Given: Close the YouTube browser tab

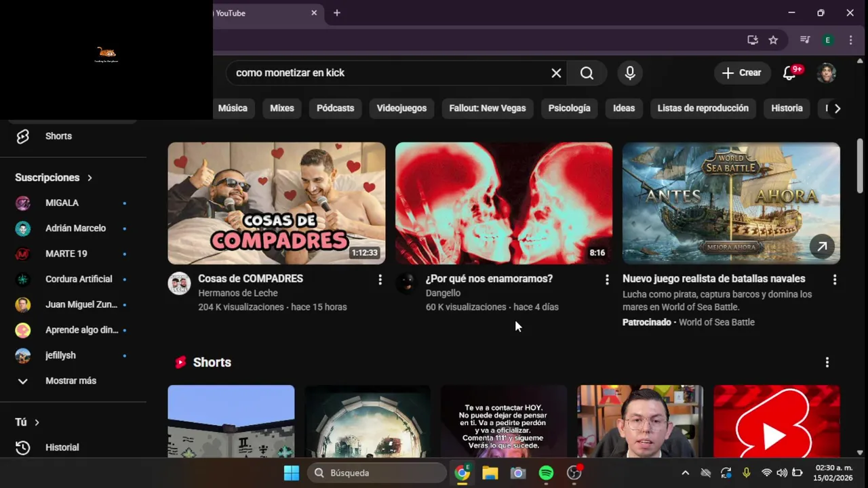Looking at the screenshot, I should (x=314, y=13).
